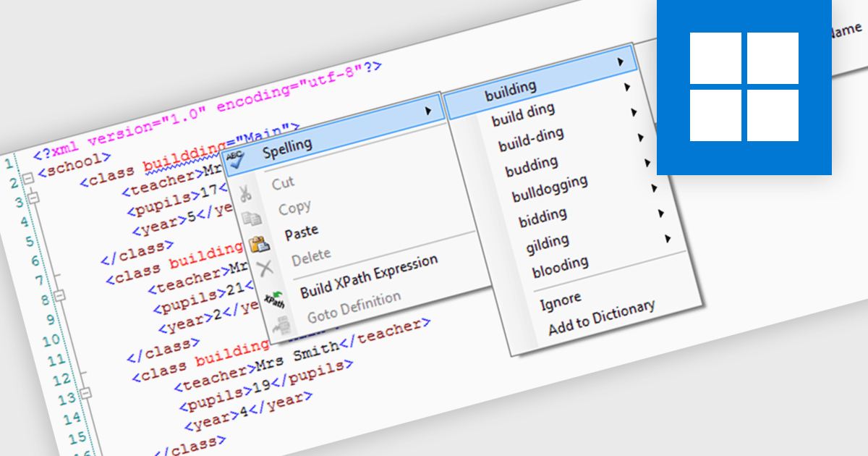
Task: Click the ABC spell check icon
Action: [x=234, y=159]
